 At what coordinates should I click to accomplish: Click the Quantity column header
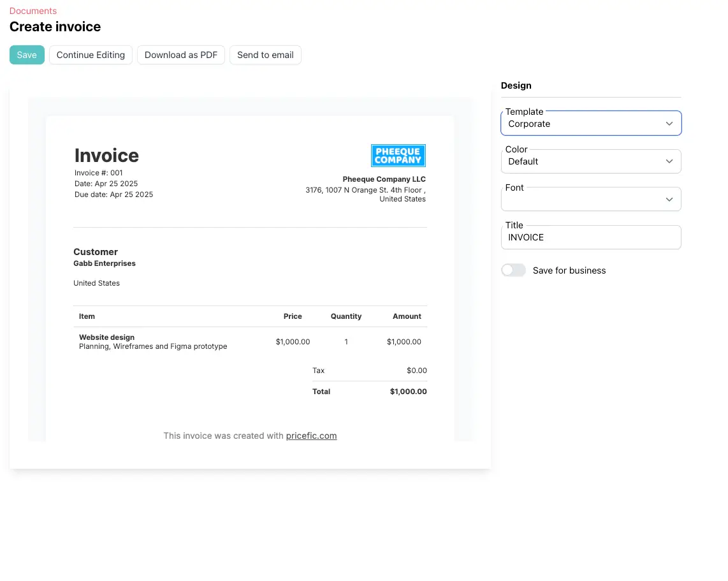pos(346,316)
